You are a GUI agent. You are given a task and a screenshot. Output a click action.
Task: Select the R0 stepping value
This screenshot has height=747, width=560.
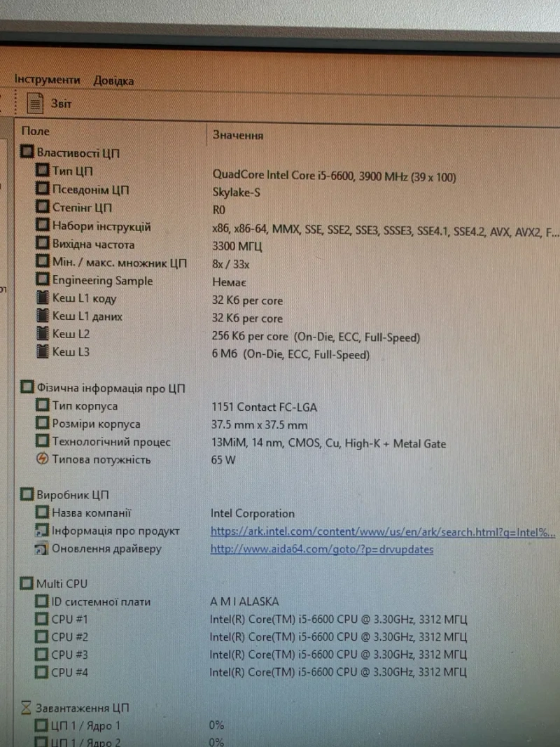[x=218, y=210]
